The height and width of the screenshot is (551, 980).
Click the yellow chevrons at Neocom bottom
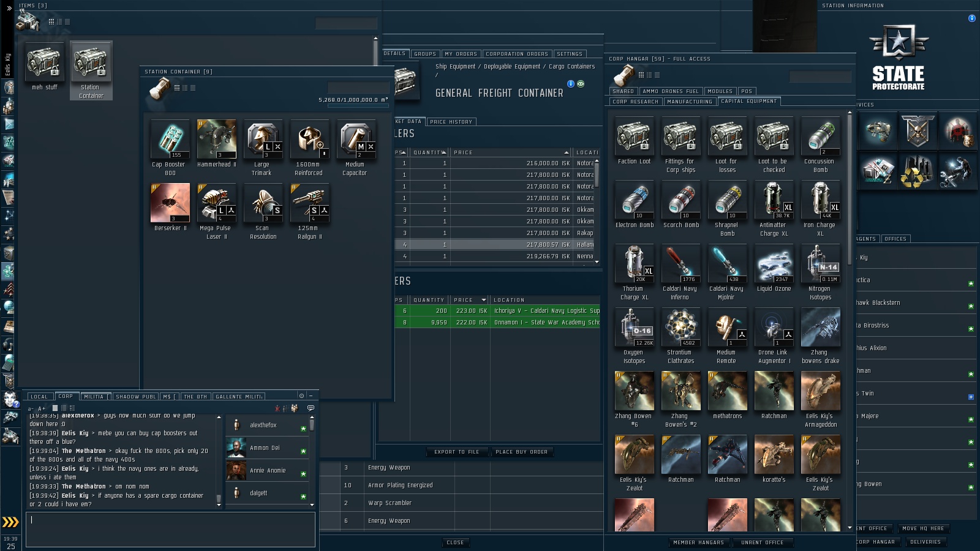point(10,522)
